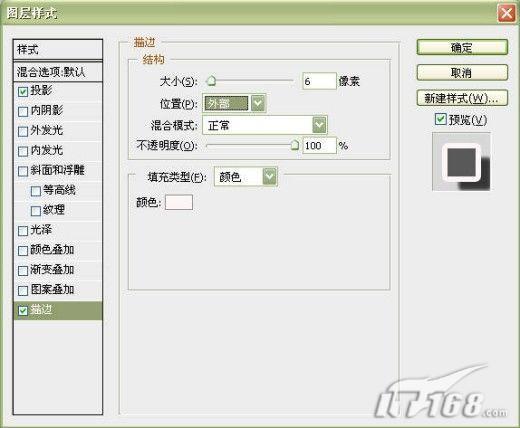This screenshot has height=428, width=520.
Task: Open the 颜色 stroke color swatch
Action: (x=179, y=202)
